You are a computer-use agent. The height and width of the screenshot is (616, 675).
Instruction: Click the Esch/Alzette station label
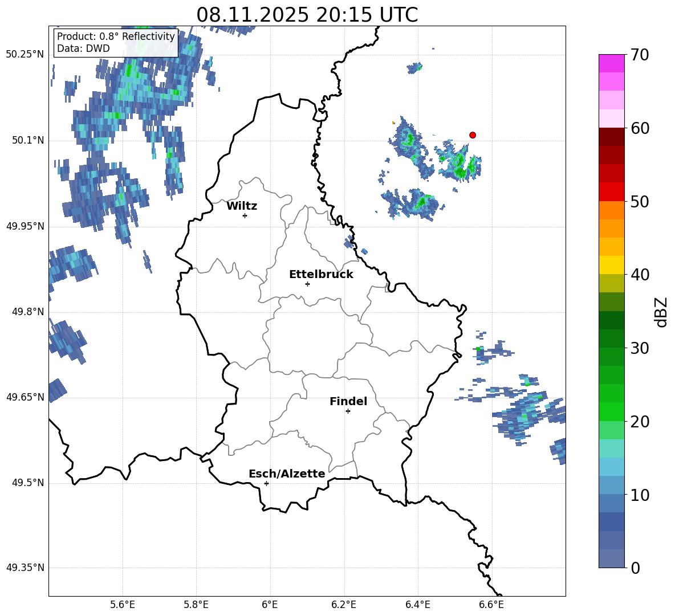tap(287, 474)
